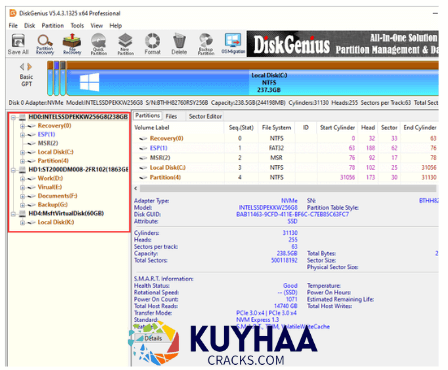Click the Windows logo on disk map
The image size is (448, 370).
click(89, 82)
